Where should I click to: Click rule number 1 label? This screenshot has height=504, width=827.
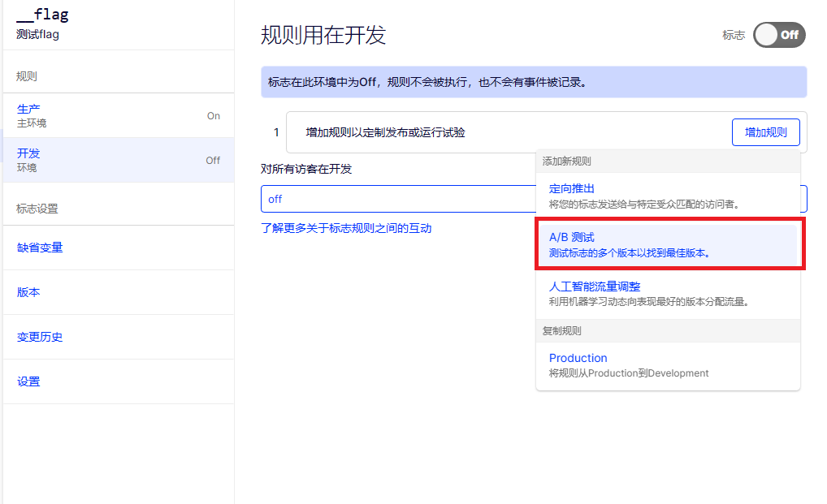pos(276,132)
